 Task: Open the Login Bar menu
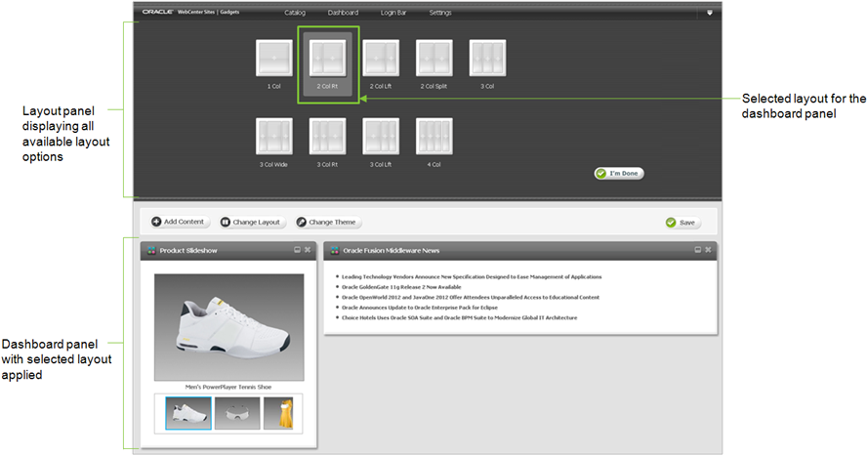point(393,12)
